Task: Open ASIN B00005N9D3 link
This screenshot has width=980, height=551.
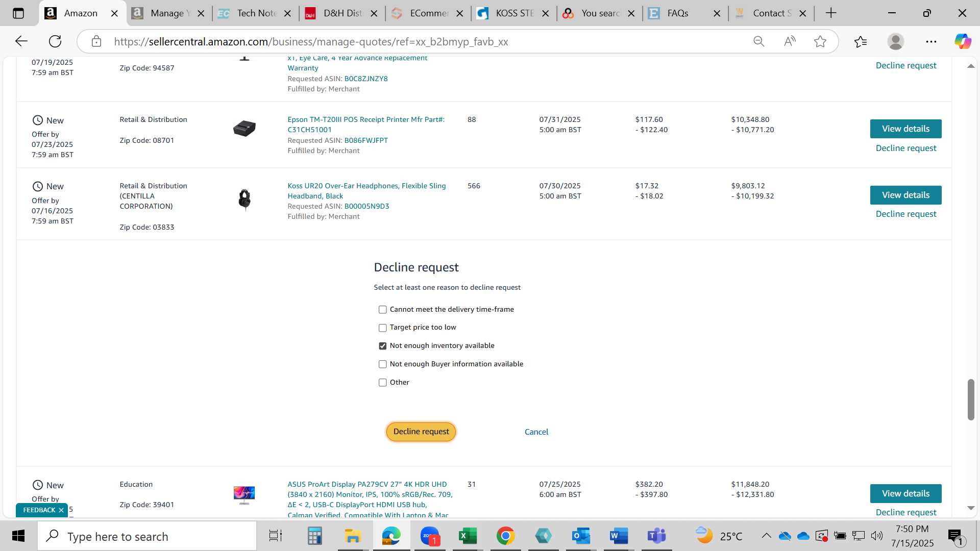Action: point(366,207)
